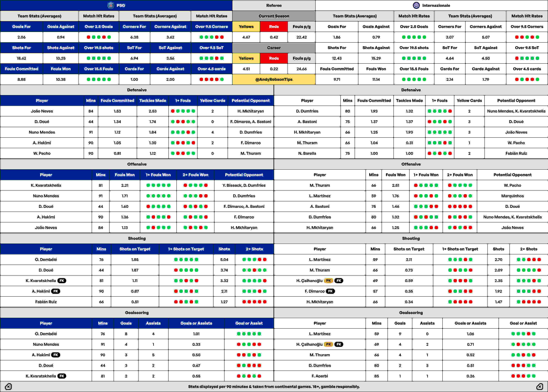Open the @AndyRobsonTips handle link
Screen dimensions: 548x392
[274, 79]
